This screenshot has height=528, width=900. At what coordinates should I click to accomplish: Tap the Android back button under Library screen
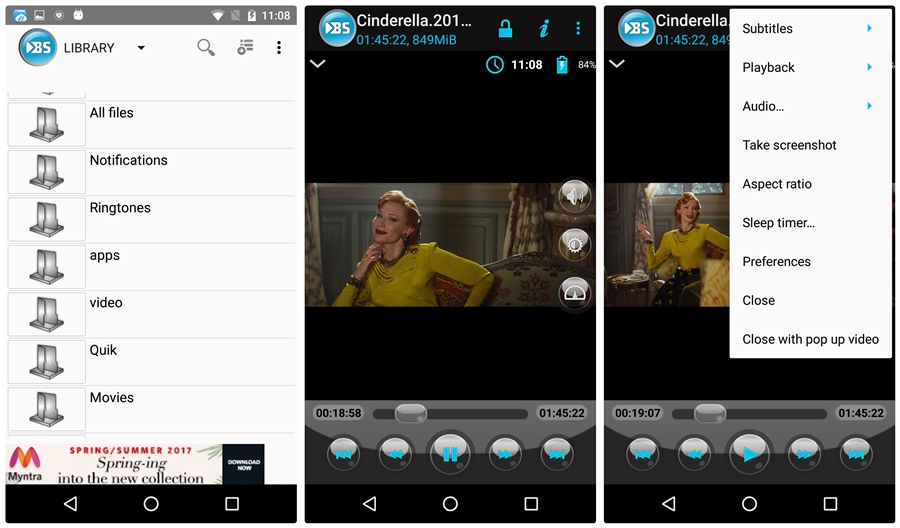pyautogui.click(x=71, y=504)
